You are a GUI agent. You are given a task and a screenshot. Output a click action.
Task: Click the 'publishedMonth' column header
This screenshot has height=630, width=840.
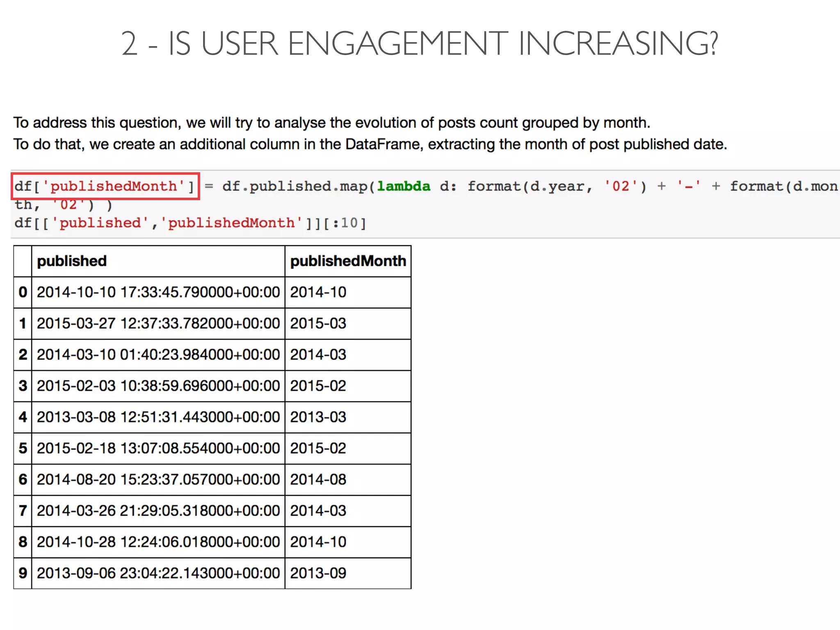[348, 261]
